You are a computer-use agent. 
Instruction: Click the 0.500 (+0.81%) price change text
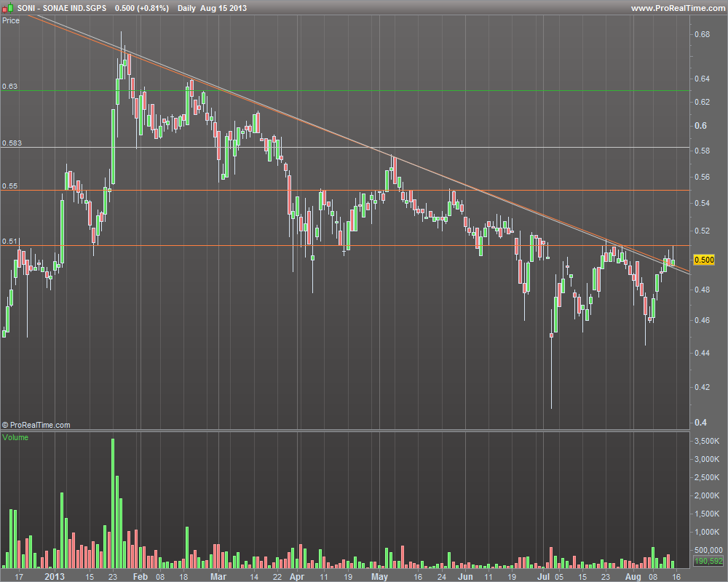pyautogui.click(x=142, y=8)
